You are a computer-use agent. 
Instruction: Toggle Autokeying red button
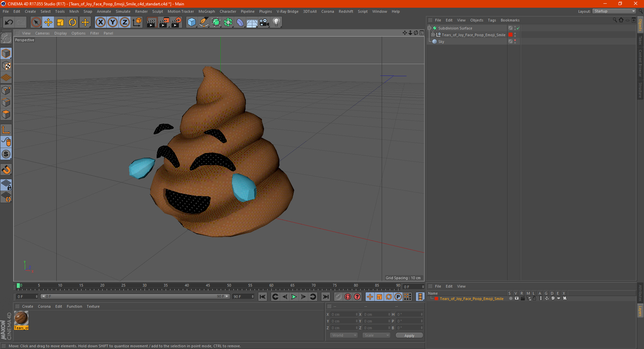pos(348,297)
